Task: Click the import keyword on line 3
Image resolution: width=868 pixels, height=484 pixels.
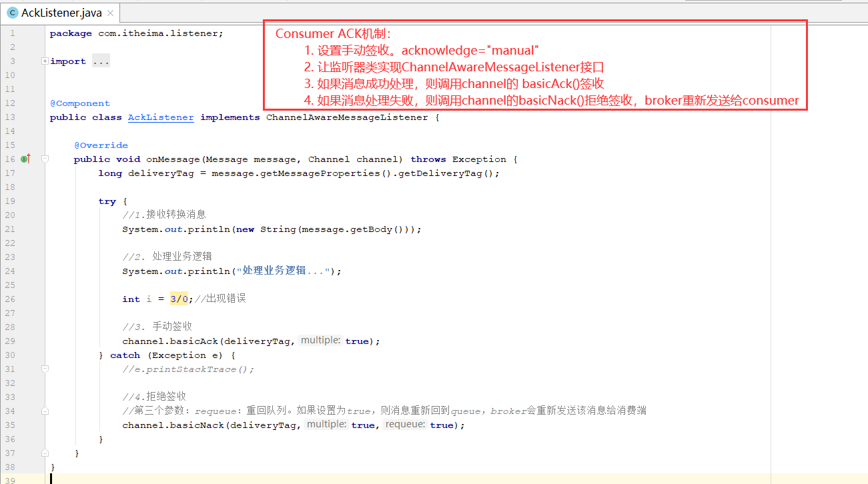Action: coord(68,61)
